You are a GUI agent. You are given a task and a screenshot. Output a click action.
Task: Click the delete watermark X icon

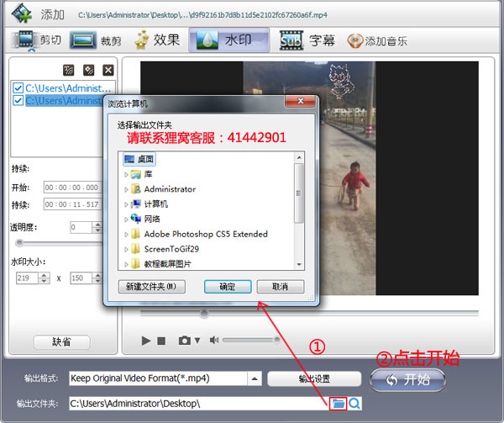coord(108,70)
